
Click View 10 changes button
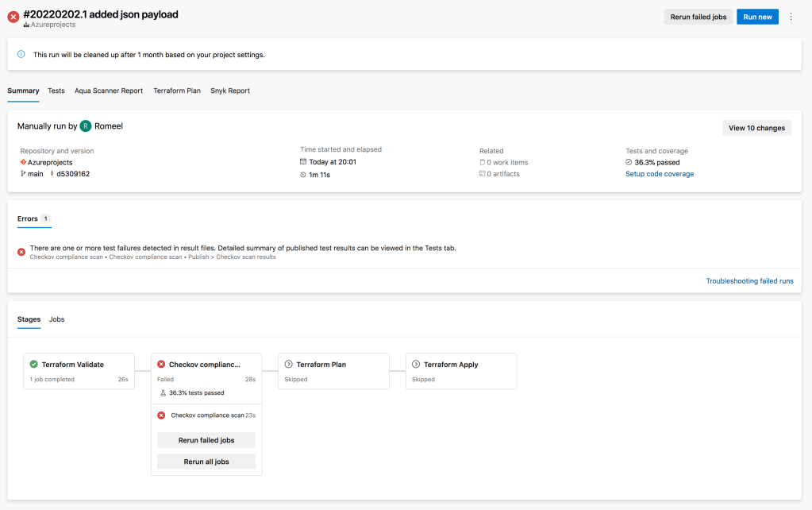[756, 128]
